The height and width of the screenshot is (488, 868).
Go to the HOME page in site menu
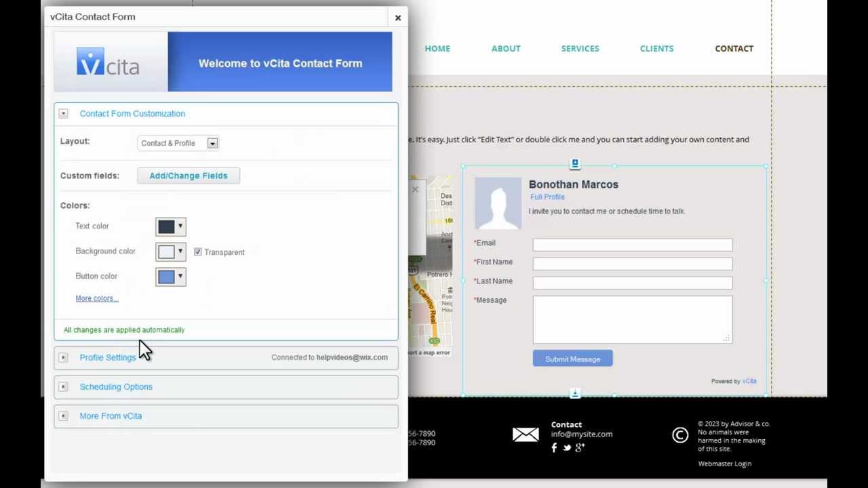(x=437, y=49)
